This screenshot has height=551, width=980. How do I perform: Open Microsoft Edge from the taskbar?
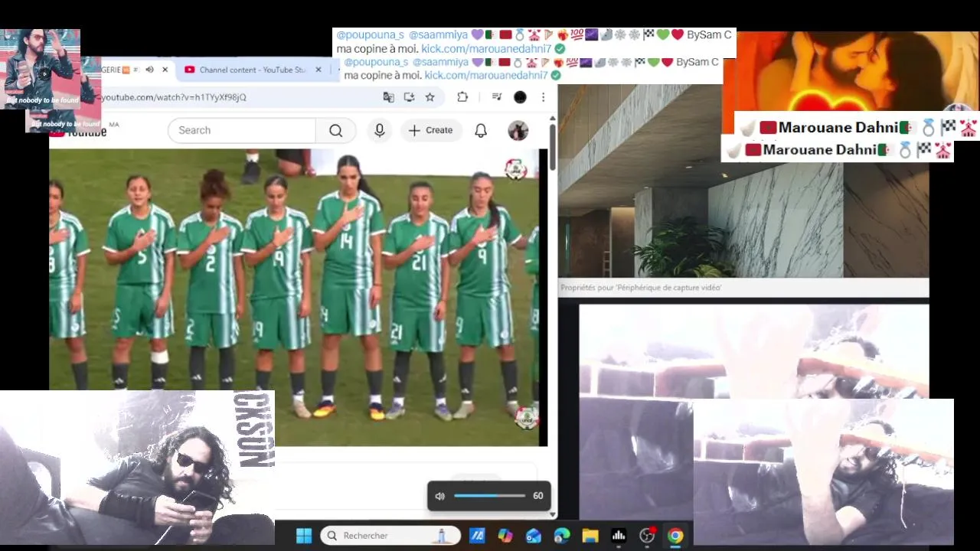562,536
